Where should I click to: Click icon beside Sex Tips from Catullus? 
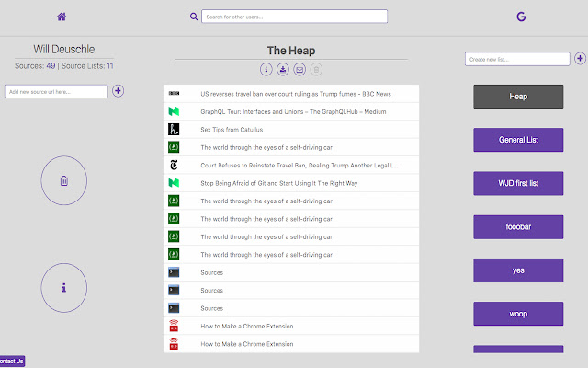[174, 129]
